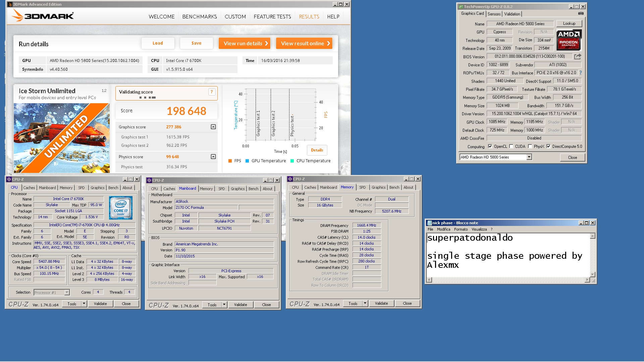The width and height of the screenshot is (644, 362).
Task: Go to FEATURE TESTS in 3DMark
Action: point(272,16)
